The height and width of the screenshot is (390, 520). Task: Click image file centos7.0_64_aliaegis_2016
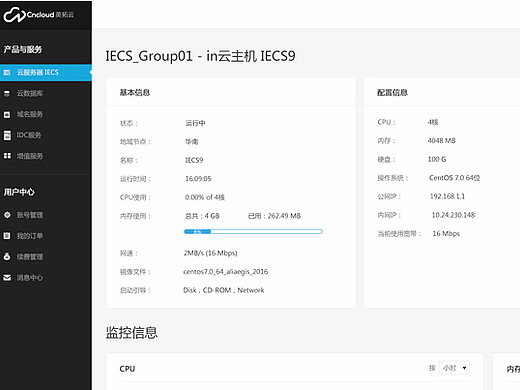[226, 272]
